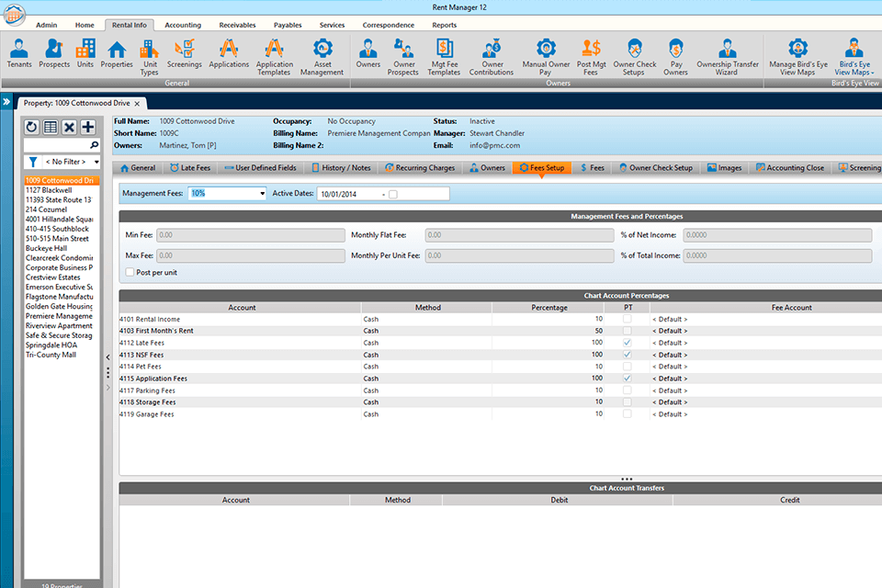The height and width of the screenshot is (588, 882).
Task: Open Owner Prospects icon
Action: pyautogui.click(x=402, y=57)
